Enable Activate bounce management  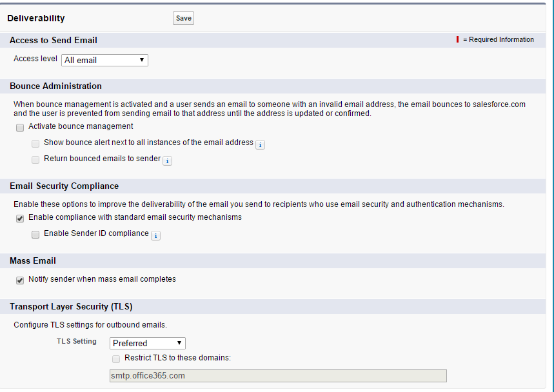(19, 127)
